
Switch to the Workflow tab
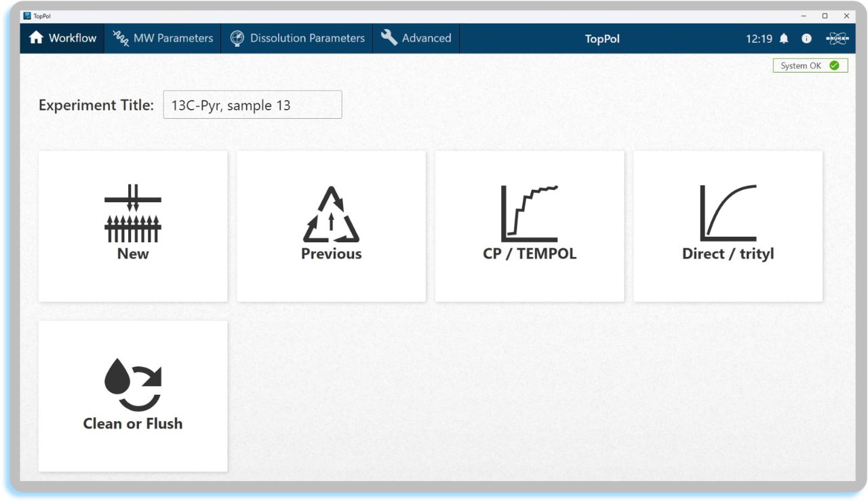(x=63, y=39)
